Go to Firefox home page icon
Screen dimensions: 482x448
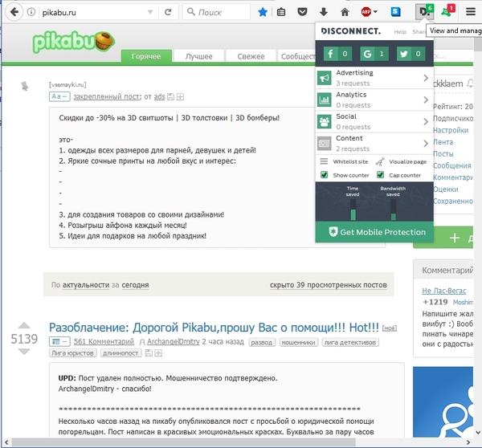pos(345,12)
